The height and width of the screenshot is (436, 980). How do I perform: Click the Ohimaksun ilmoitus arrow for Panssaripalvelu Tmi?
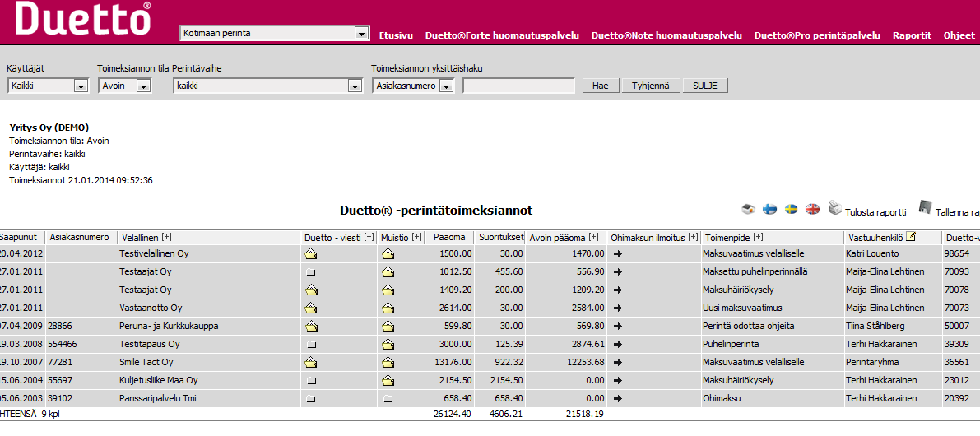(x=618, y=398)
